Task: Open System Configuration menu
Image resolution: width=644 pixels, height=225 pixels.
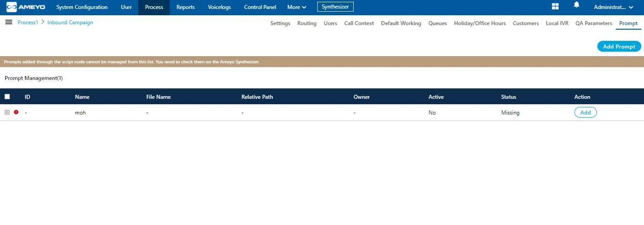Action: click(x=82, y=7)
